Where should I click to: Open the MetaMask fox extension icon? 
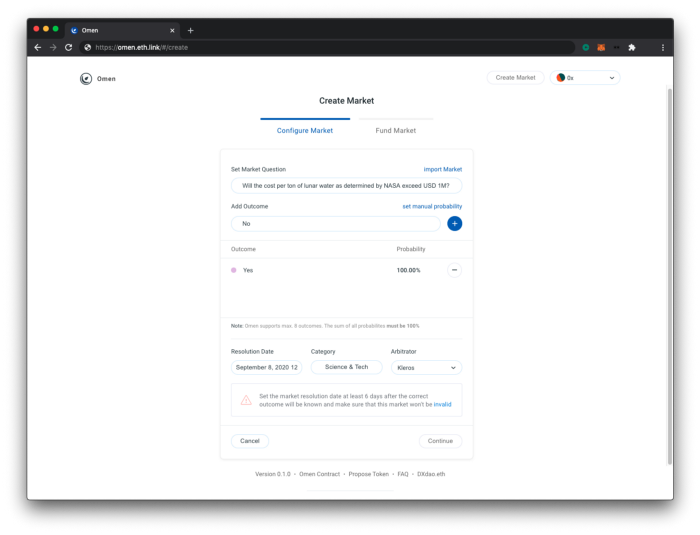(601, 47)
